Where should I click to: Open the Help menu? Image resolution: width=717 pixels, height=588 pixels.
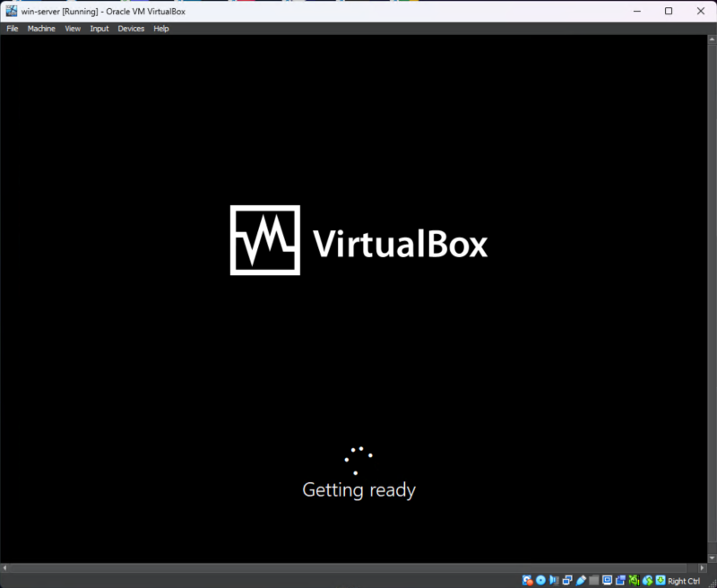160,28
